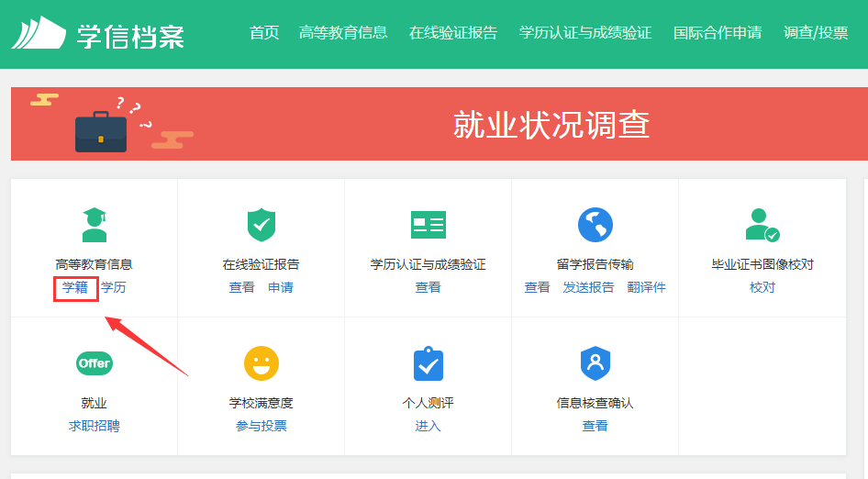Click the 校对 link under 毕业证书图像校对
The height and width of the screenshot is (479, 868).
click(762, 287)
